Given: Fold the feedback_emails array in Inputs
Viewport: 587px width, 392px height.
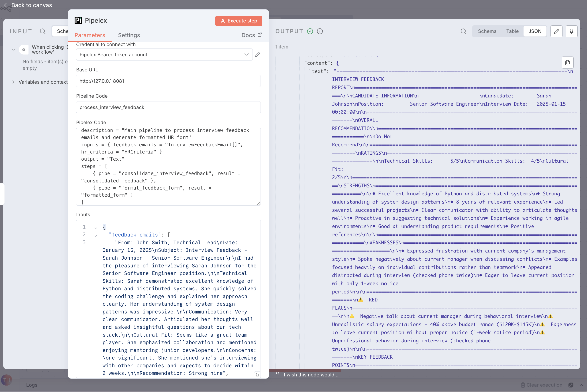Looking at the screenshot, I should [96, 236].
